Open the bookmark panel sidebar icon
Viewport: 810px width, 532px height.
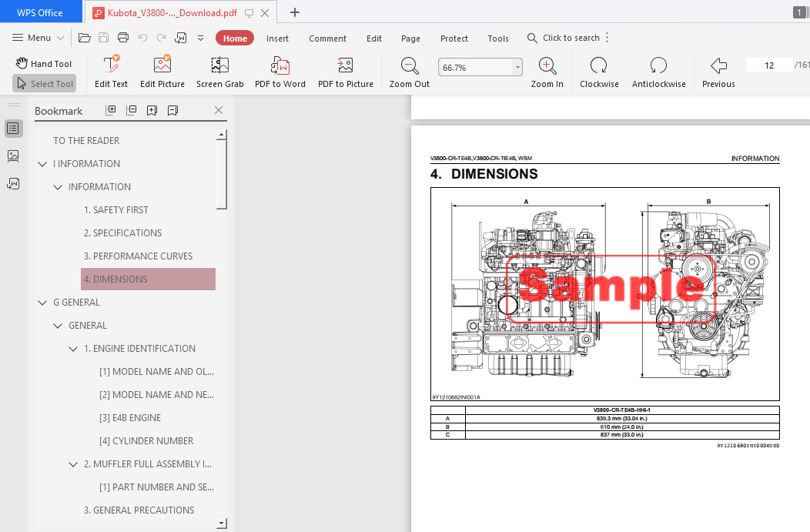[13, 129]
